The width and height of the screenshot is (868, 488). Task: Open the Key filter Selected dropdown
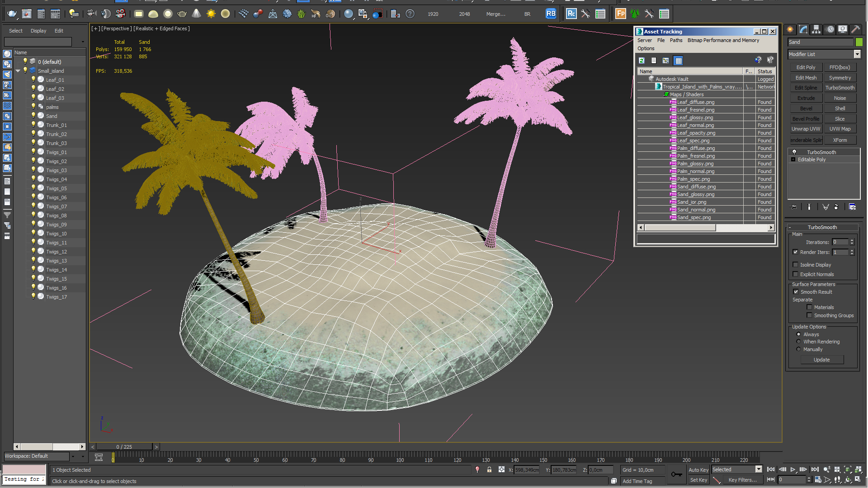(759, 469)
